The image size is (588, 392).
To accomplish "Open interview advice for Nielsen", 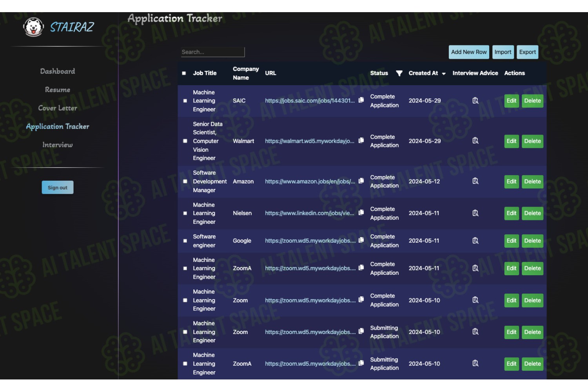I will [475, 213].
